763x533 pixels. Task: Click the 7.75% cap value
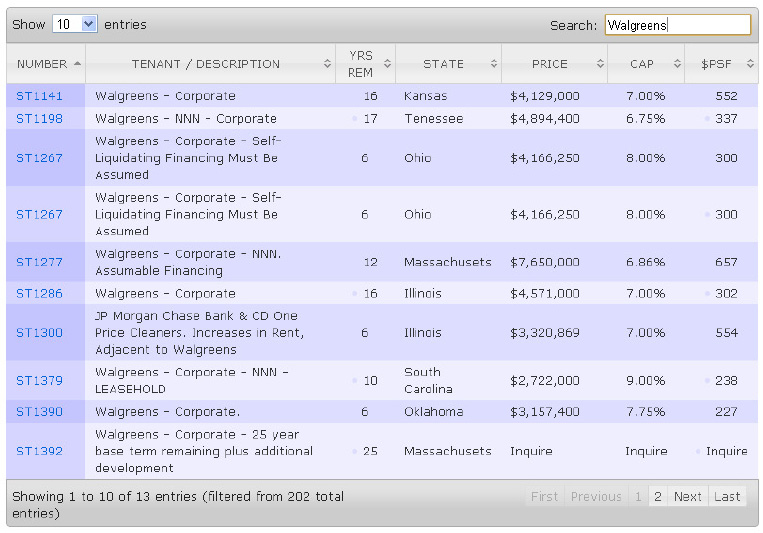pos(646,412)
